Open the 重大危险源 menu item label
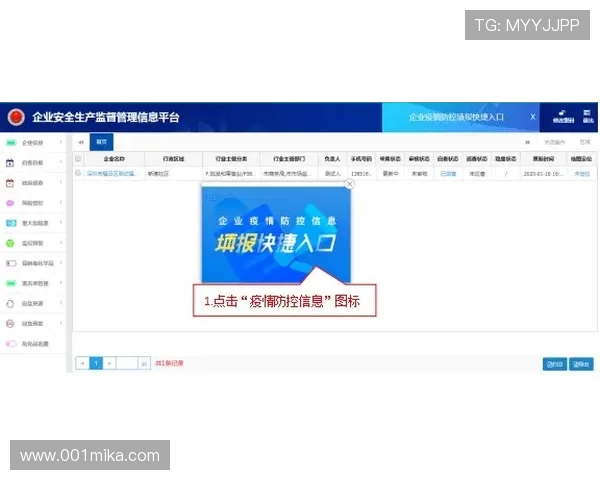This screenshot has width=600, height=480. 35,223
